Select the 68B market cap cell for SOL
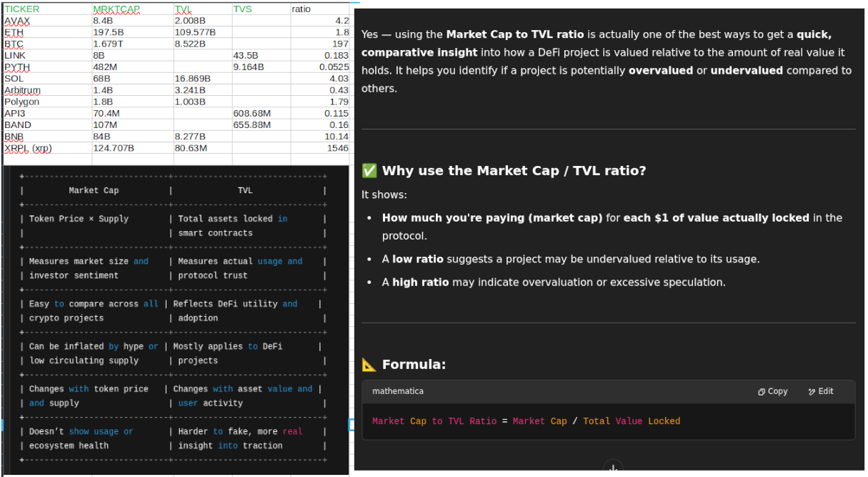Image resolution: width=868 pixels, height=477 pixels. 132,79
